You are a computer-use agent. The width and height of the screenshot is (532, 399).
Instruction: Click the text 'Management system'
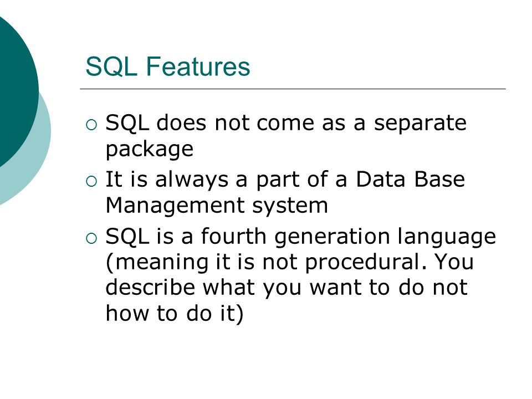[x=217, y=206]
